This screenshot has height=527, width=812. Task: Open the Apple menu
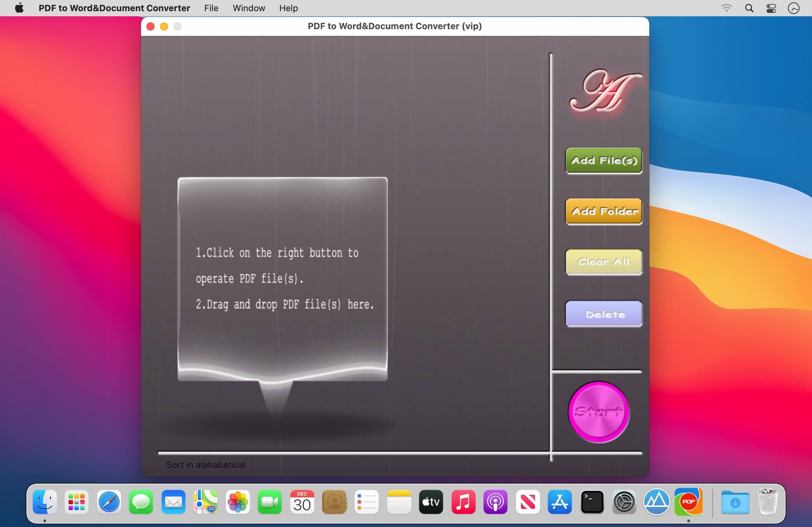(x=19, y=8)
